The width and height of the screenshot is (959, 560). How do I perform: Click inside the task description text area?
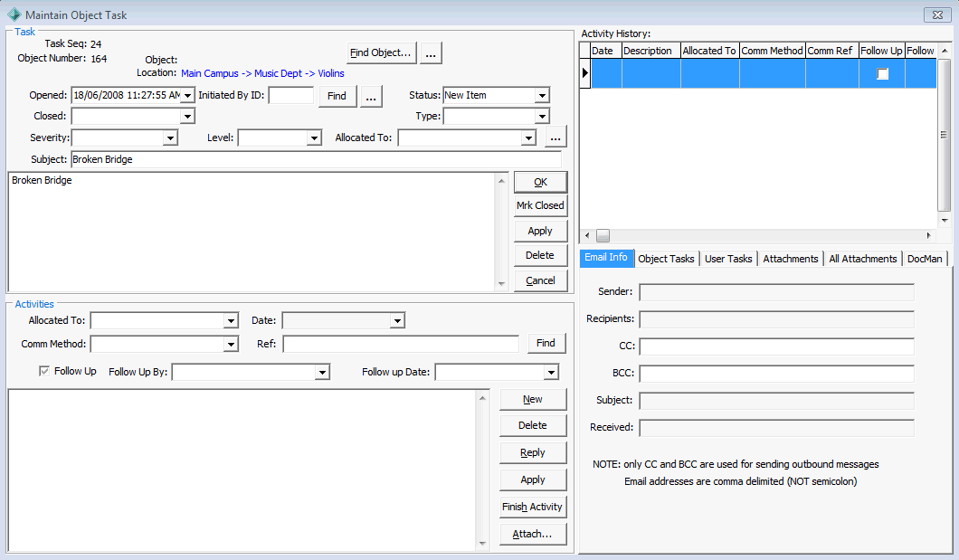[x=252, y=233]
